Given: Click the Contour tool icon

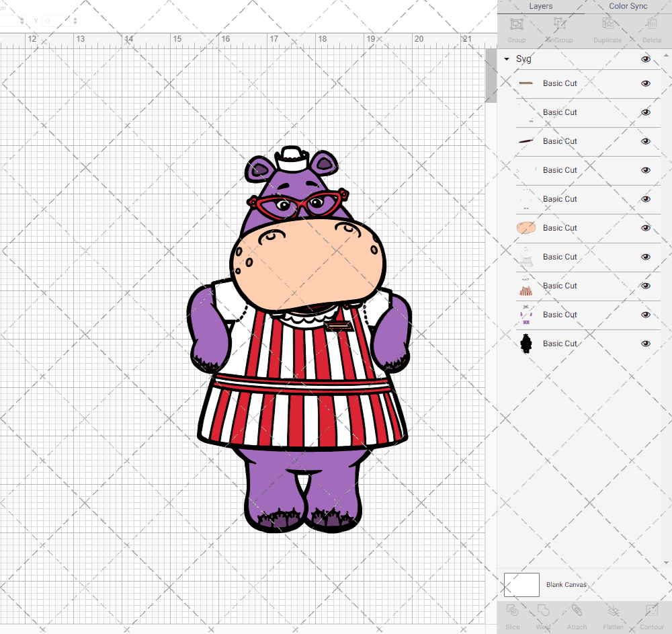Looking at the screenshot, I should pos(651,610).
